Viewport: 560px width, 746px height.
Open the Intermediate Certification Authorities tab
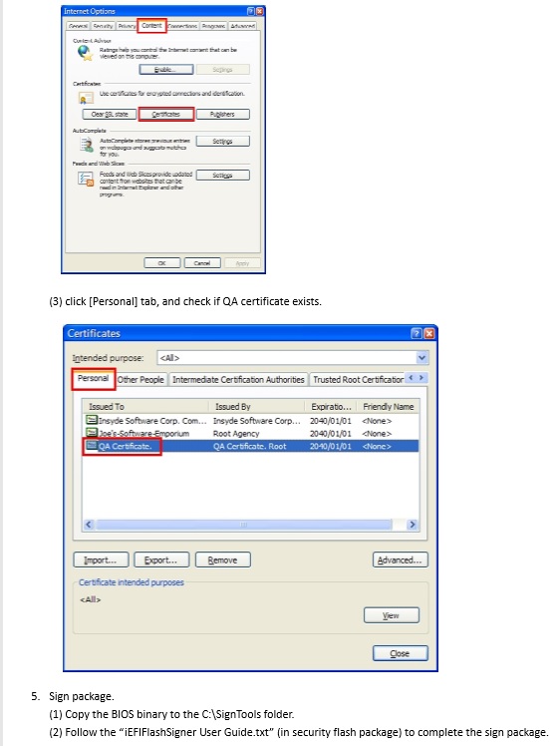click(x=238, y=380)
